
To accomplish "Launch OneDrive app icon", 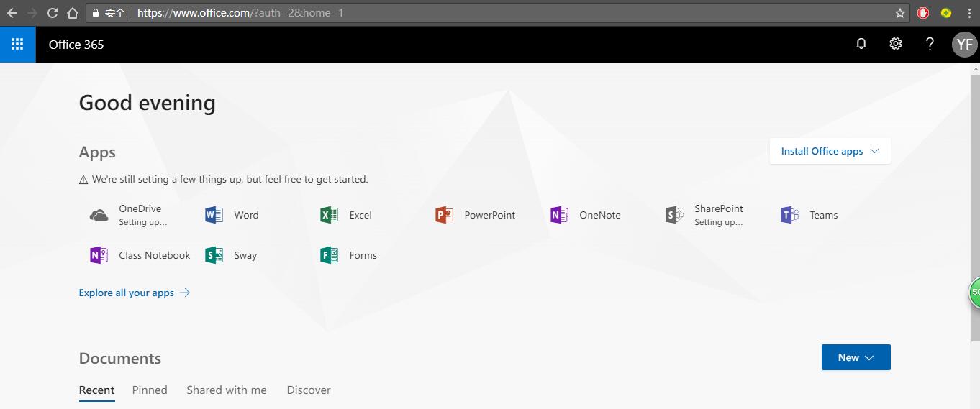I will tap(99, 215).
